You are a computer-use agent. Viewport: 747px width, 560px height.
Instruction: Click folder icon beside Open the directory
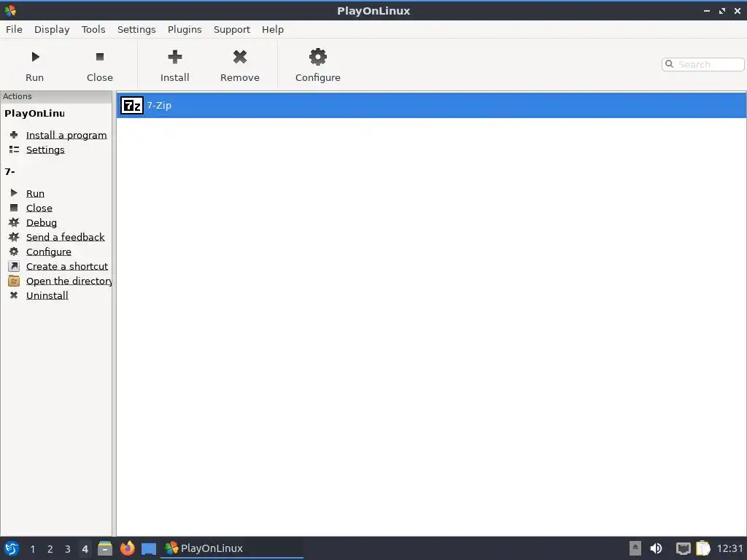pyautogui.click(x=14, y=281)
